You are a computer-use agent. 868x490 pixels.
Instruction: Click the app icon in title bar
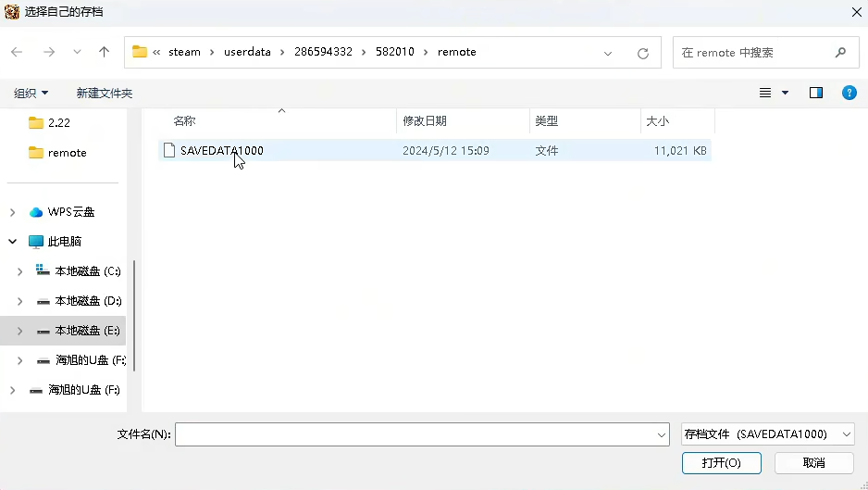(x=12, y=12)
